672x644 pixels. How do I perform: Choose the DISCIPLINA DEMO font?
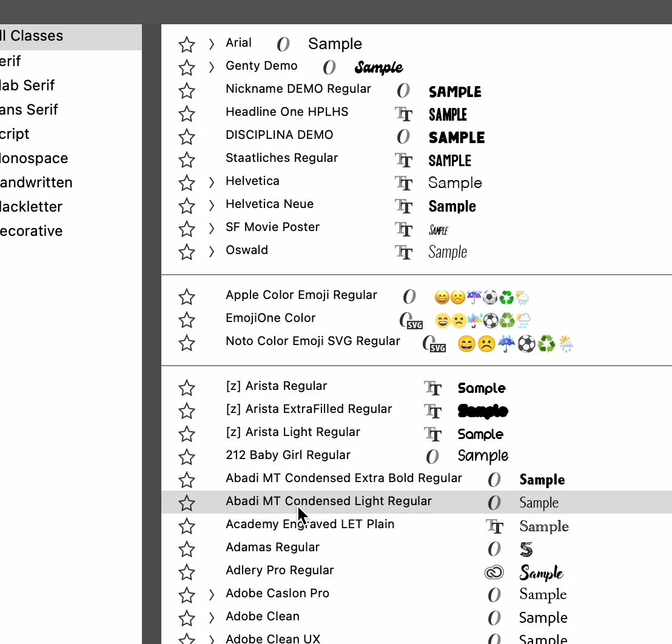click(280, 135)
